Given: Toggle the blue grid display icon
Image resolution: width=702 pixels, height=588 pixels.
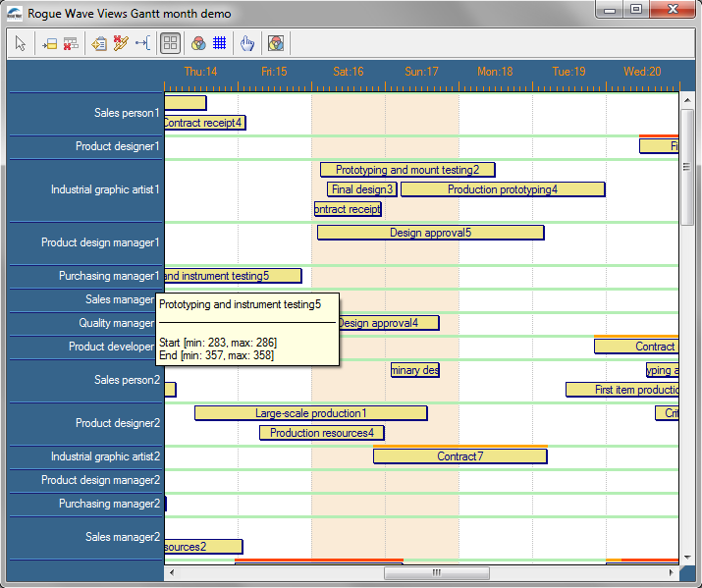Looking at the screenshot, I should (220, 43).
